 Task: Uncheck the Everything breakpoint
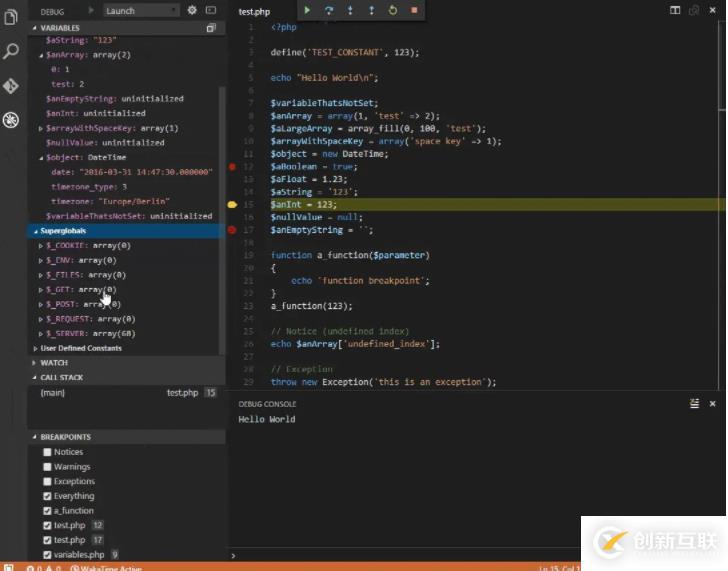tap(47, 496)
